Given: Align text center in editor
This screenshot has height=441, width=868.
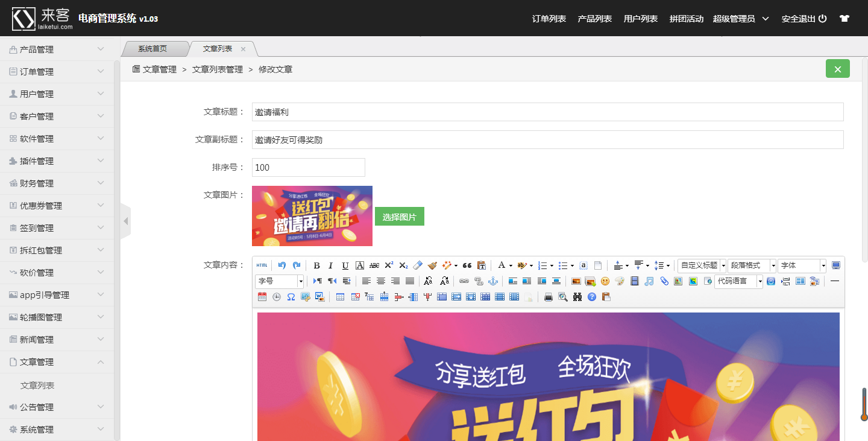Looking at the screenshot, I should tap(381, 281).
